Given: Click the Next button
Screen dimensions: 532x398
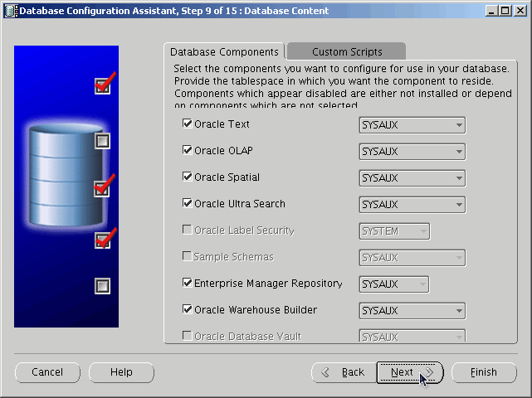Looking at the screenshot, I should pyautogui.click(x=410, y=372).
